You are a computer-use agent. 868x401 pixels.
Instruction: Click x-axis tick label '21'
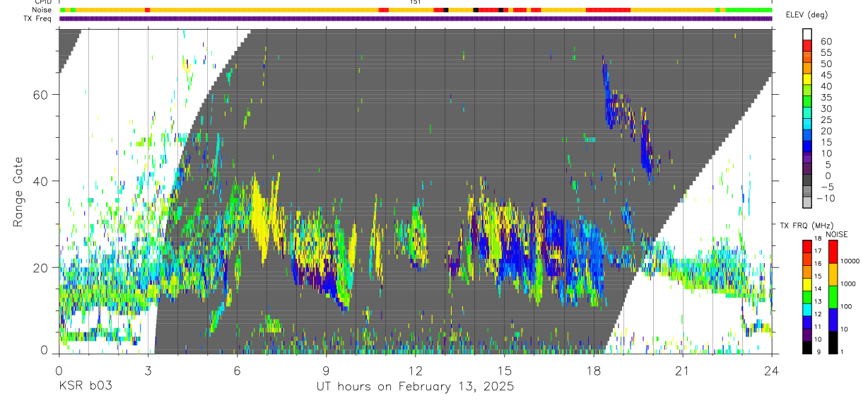coord(682,371)
